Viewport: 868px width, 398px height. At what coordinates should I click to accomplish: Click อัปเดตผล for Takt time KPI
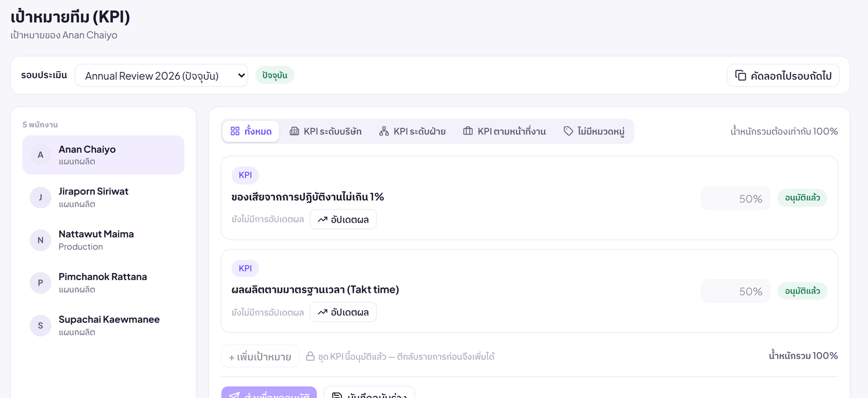[x=343, y=312]
